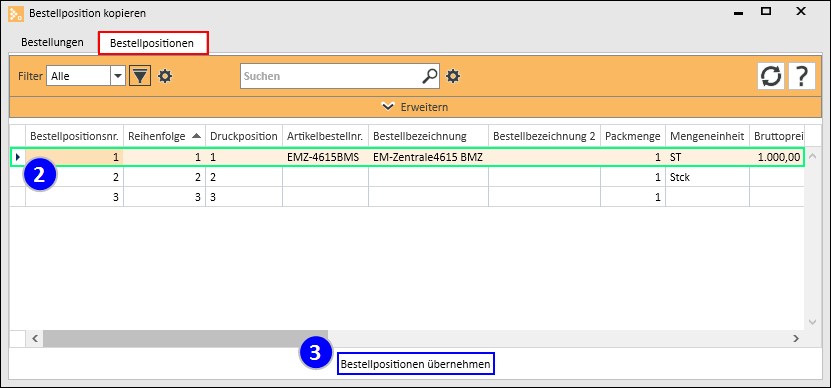The width and height of the screenshot is (831, 388).
Task: Click the Bestellbezeichnung 2 column header
Action: (544, 136)
